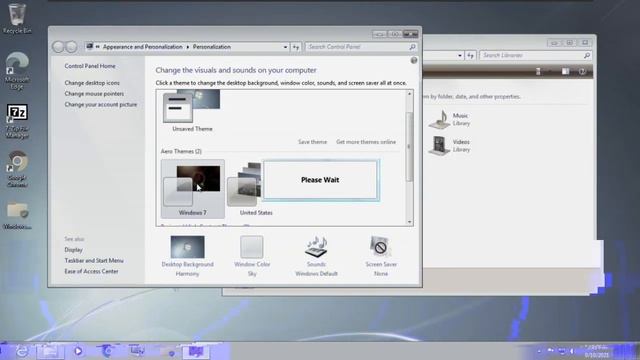Select the Personalization breadcrumb segment
640x360 pixels.
click(x=212, y=47)
